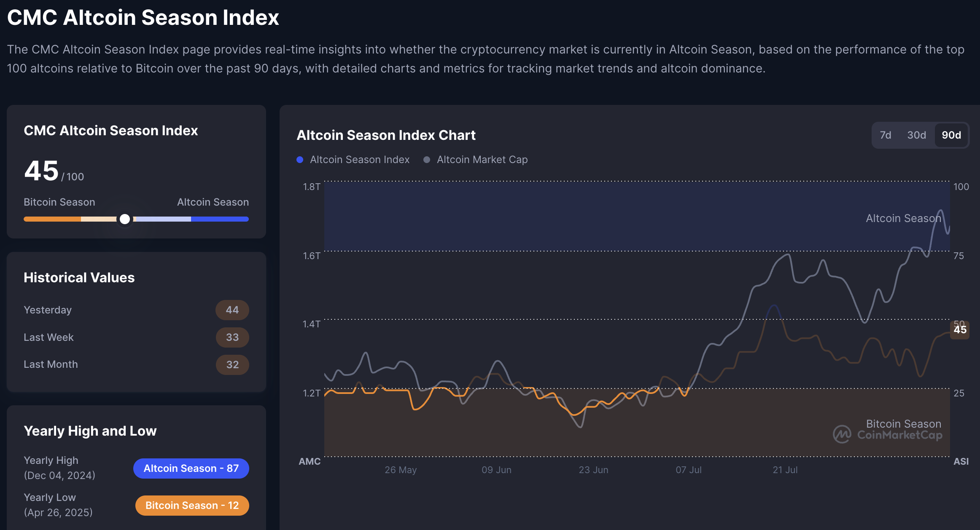Click the 45 current value badge on chart

coord(960,329)
